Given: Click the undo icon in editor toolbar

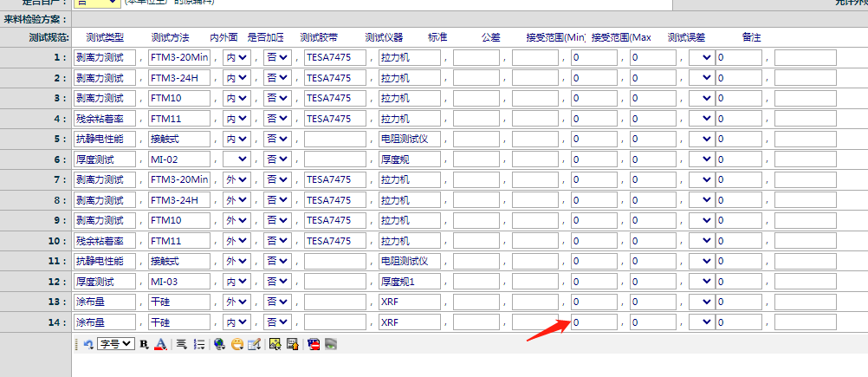Looking at the screenshot, I should [88, 344].
